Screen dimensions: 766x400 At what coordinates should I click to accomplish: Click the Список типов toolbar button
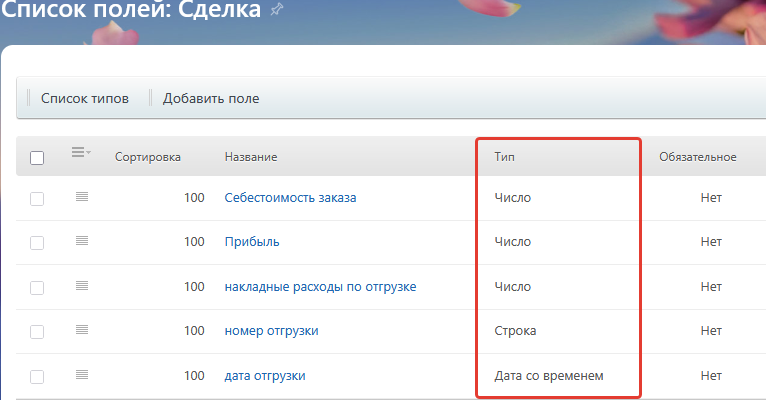pos(84,98)
